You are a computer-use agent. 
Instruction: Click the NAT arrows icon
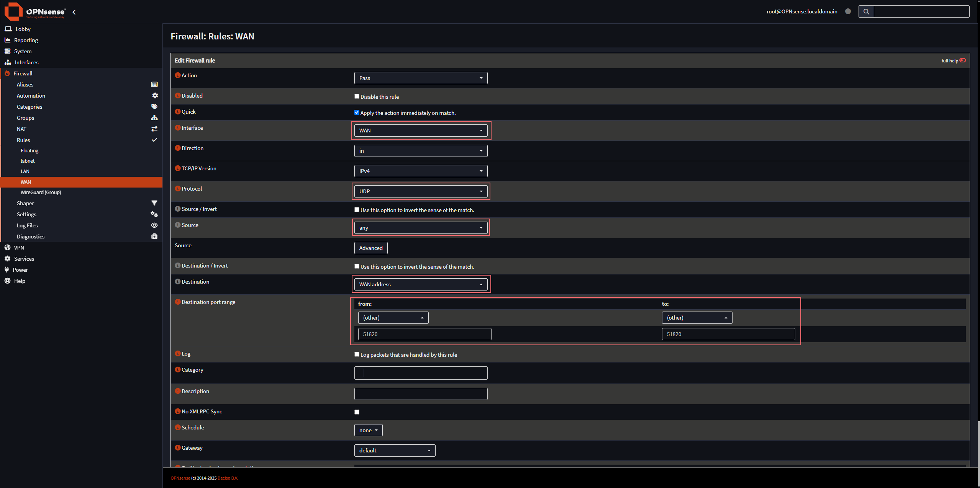coord(154,129)
